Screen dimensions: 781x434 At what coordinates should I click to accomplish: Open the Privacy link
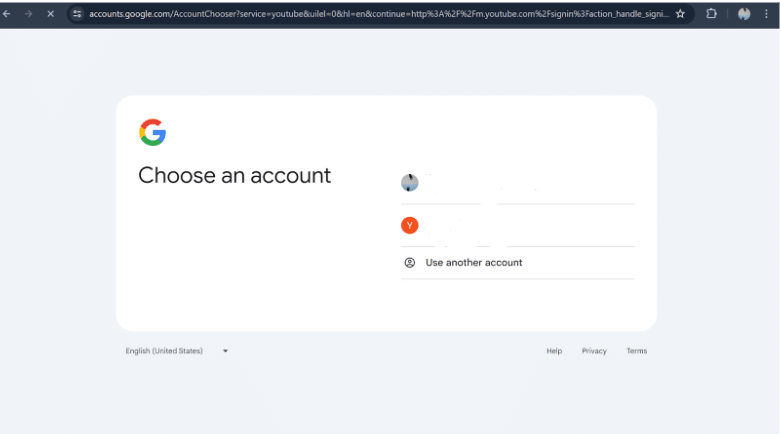click(x=594, y=351)
